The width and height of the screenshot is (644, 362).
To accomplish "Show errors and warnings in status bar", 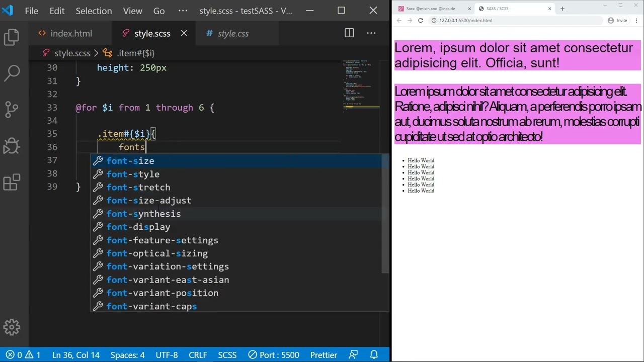I will click(x=23, y=355).
